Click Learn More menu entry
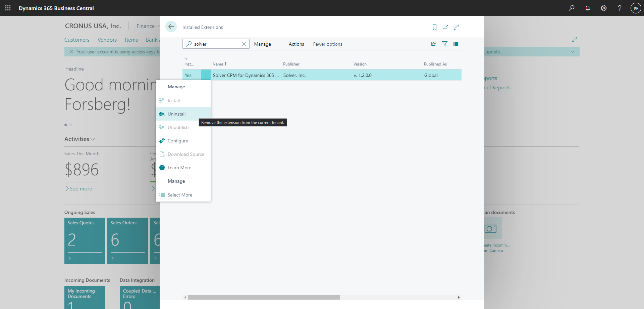644x309 pixels. pyautogui.click(x=179, y=168)
